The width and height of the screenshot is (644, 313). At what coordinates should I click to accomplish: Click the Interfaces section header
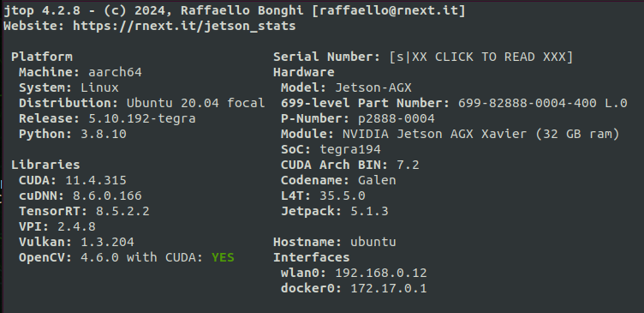[x=312, y=257]
